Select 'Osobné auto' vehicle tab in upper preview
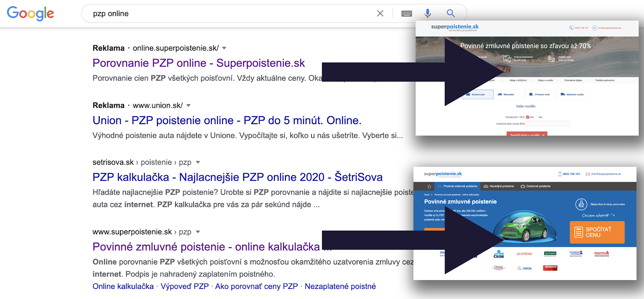Viewport: 644px width, 299px height. 478,94
